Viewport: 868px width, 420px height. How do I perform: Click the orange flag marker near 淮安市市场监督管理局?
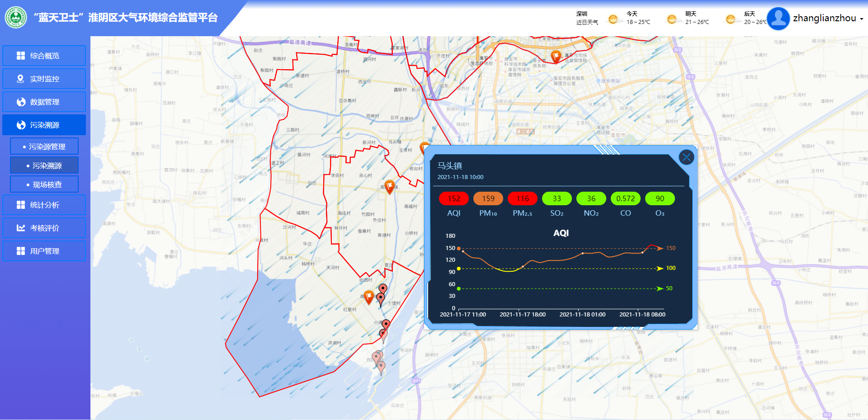point(556,56)
